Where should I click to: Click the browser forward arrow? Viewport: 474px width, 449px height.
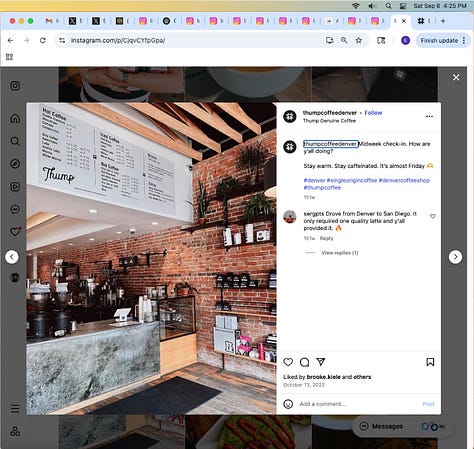pyautogui.click(x=26, y=40)
